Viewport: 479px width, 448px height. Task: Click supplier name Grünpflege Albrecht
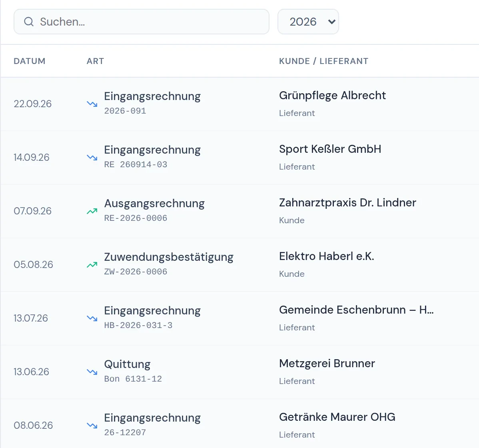(332, 96)
